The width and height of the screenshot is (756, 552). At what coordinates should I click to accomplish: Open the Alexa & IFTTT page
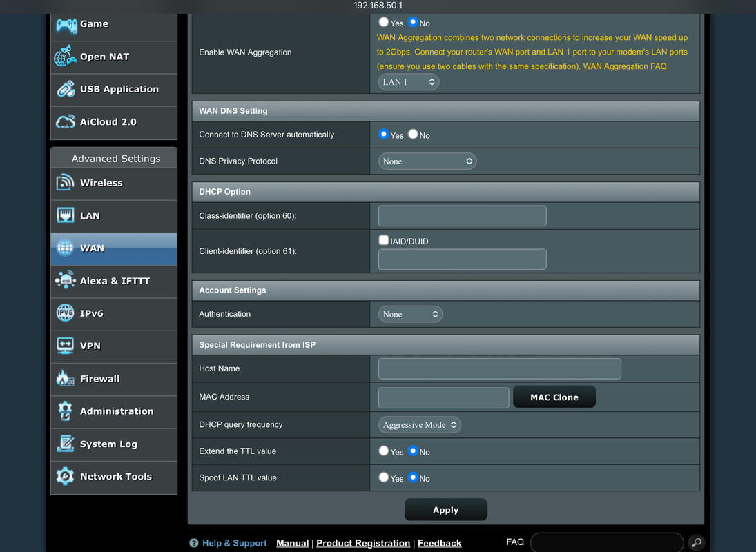click(x=114, y=282)
